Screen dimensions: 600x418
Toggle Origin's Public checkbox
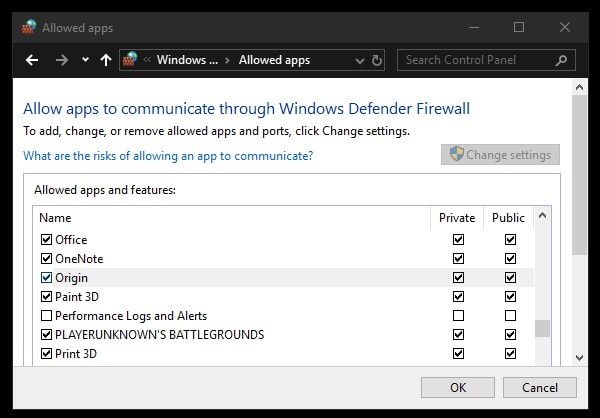(510, 278)
